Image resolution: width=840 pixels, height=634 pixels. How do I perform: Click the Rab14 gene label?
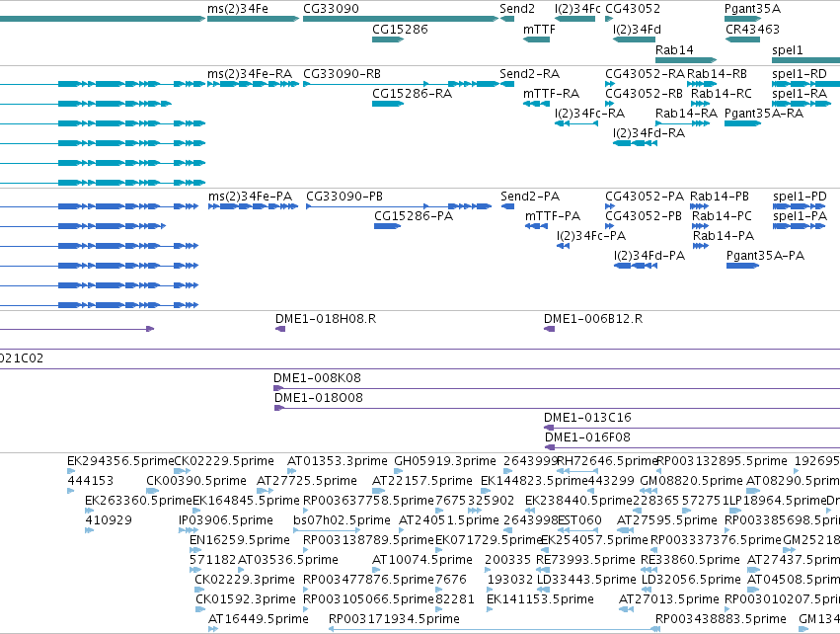pyautogui.click(x=674, y=49)
